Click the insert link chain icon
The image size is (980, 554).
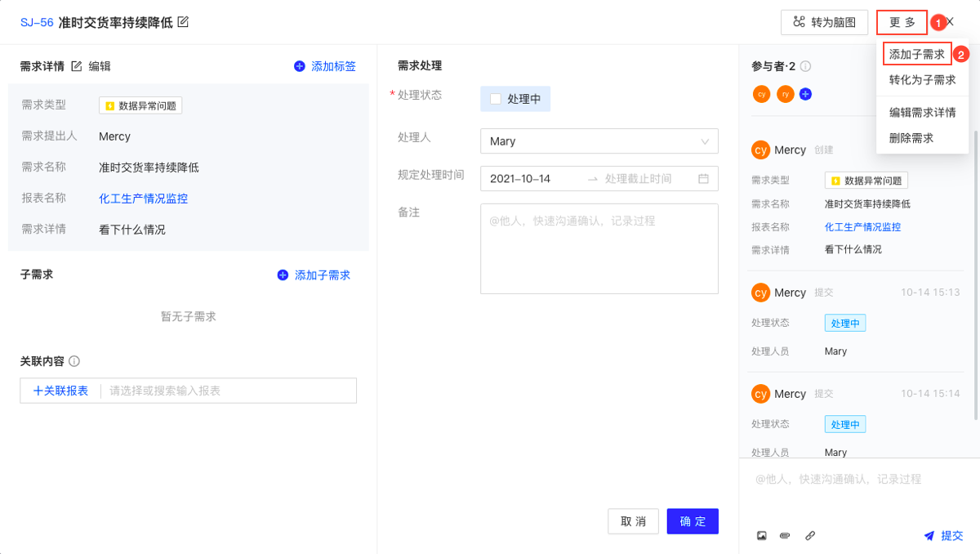[x=809, y=536]
